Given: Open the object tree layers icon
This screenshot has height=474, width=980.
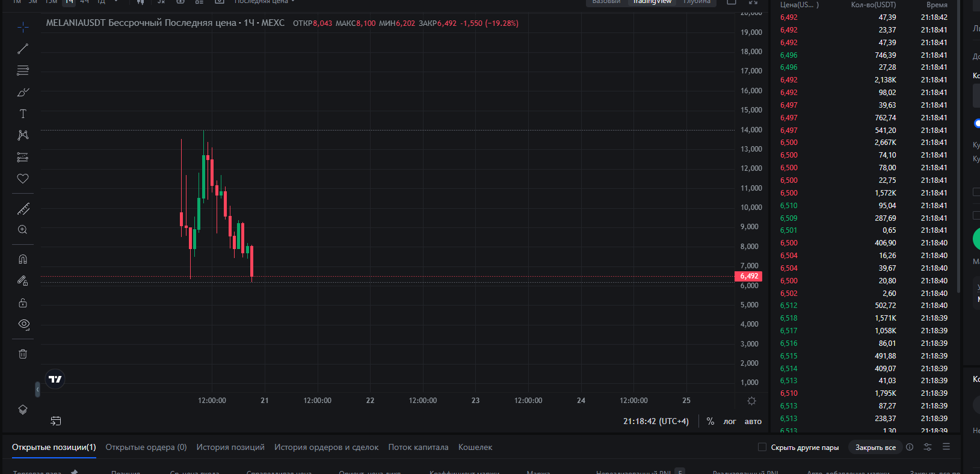Looking at the screenshot, I should (x=23, y=410).
